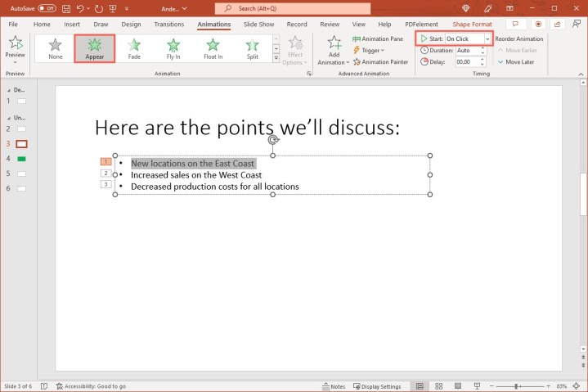Open Display Settings in status bar
The height and width of the screenshot is (392, 588).
coord(376,386)
